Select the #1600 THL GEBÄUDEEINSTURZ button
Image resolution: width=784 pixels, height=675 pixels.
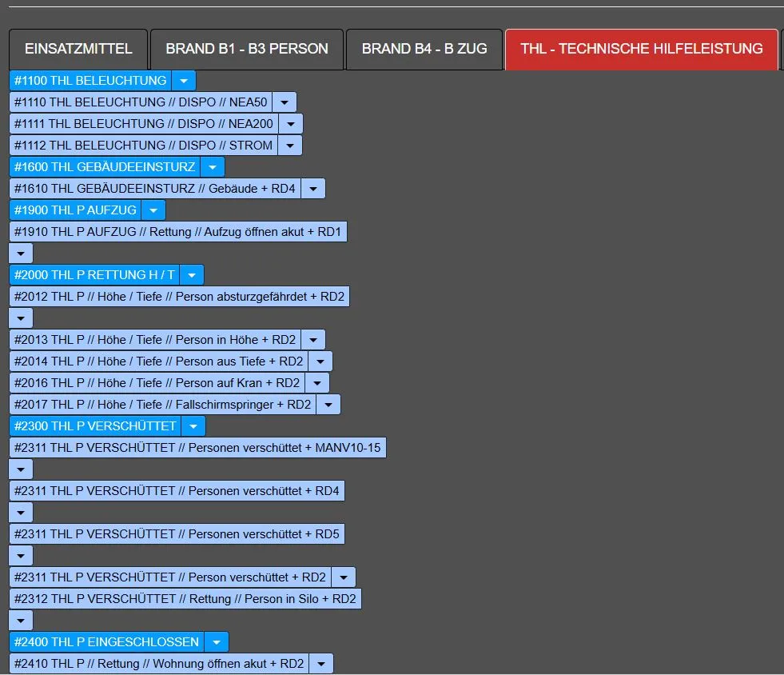click(x=105, y=167)
